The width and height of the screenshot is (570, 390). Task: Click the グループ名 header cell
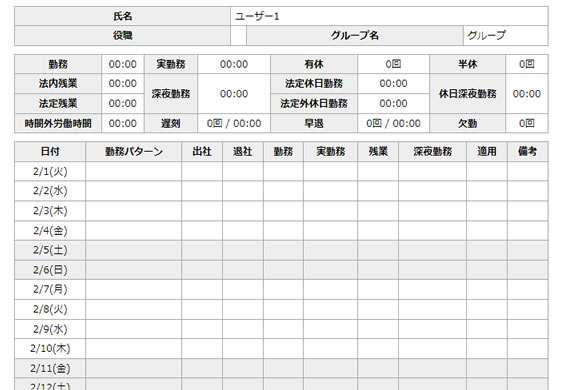[x=355, y=36]
